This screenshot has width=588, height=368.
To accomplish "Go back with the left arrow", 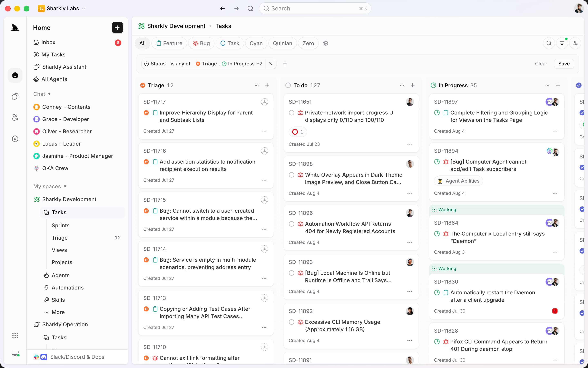I will 222,9.
